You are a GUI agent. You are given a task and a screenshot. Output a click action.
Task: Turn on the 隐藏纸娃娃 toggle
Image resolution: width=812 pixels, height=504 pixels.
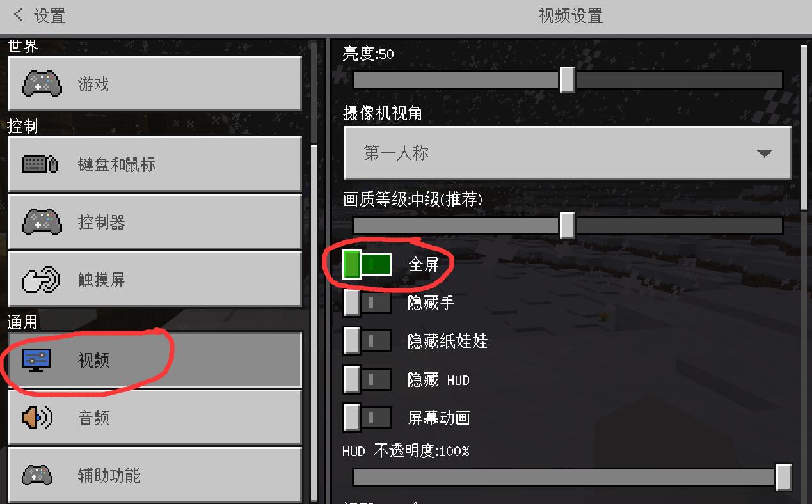[x=367, y=341]
